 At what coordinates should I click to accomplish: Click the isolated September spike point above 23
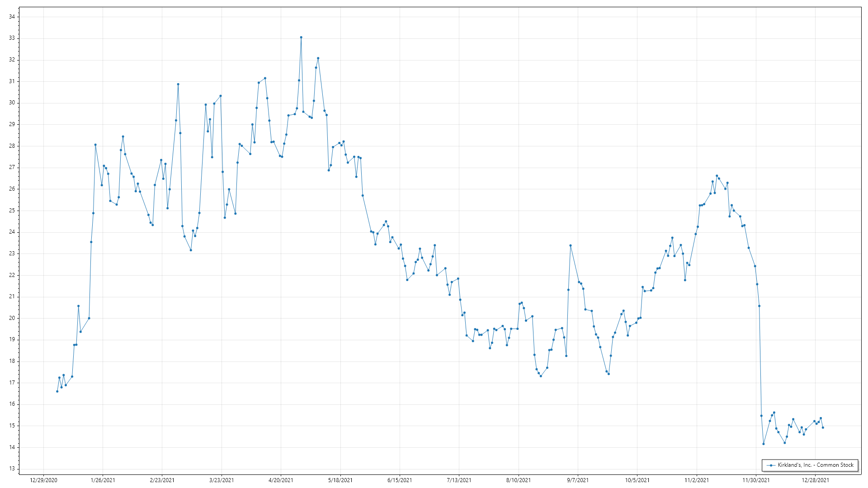[x=571, y=245]
